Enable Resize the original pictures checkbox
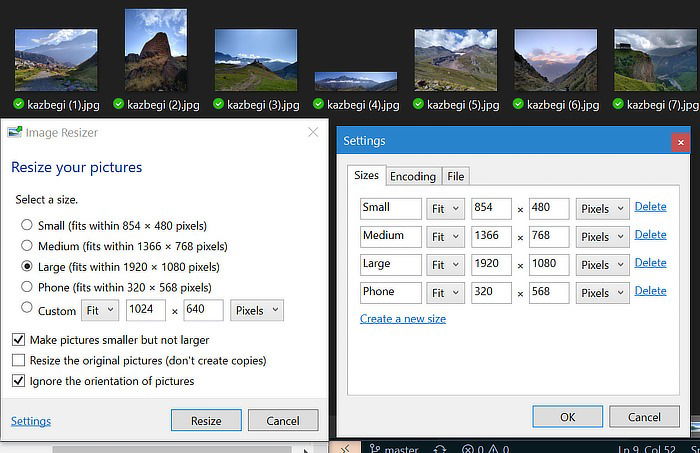Viewport: 700px width, 453px height. pyautogui.click(x=18, y=360)
